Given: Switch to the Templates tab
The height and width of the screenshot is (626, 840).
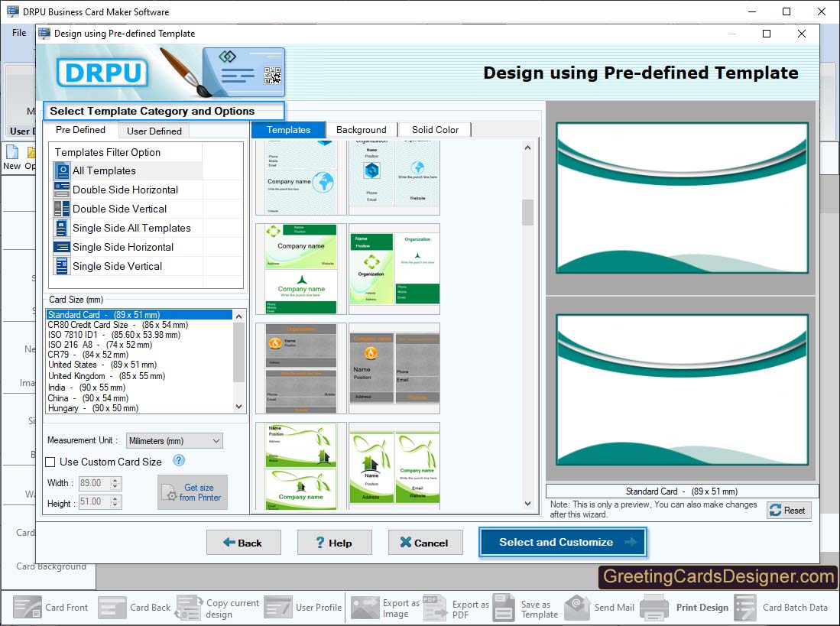Looking at the screenshot, I should [x=288, y=130].
